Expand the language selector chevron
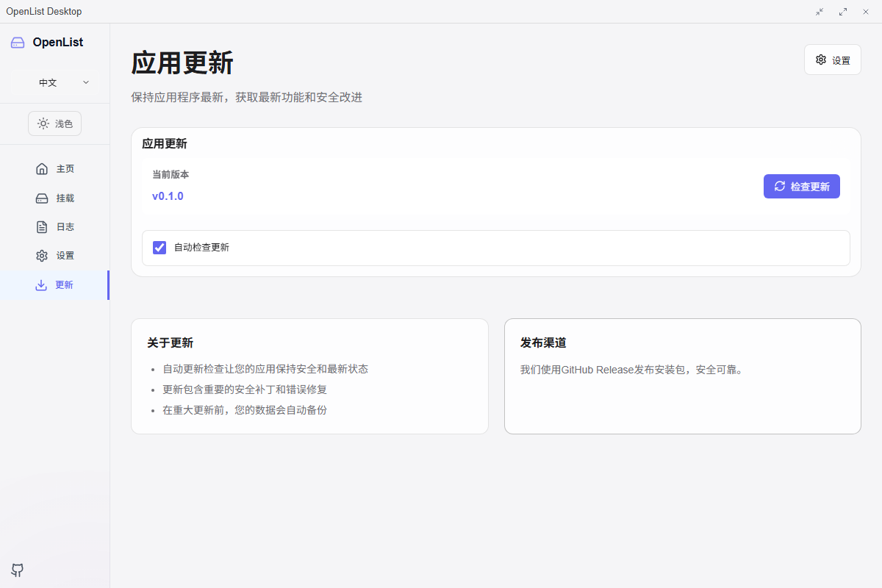This screenshot has width=882, height=588. [86, 82]
